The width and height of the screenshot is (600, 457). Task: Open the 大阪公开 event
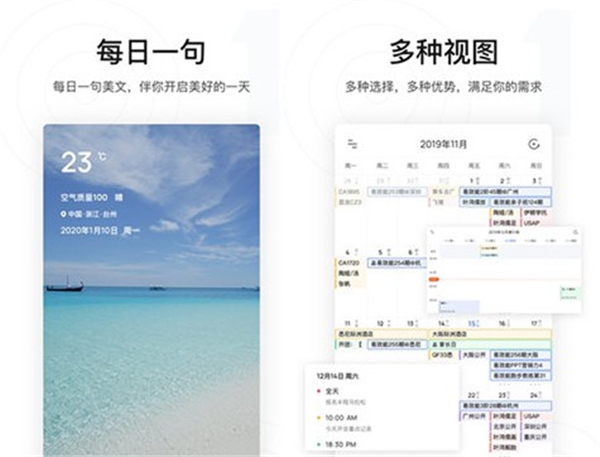pos(474,355)
